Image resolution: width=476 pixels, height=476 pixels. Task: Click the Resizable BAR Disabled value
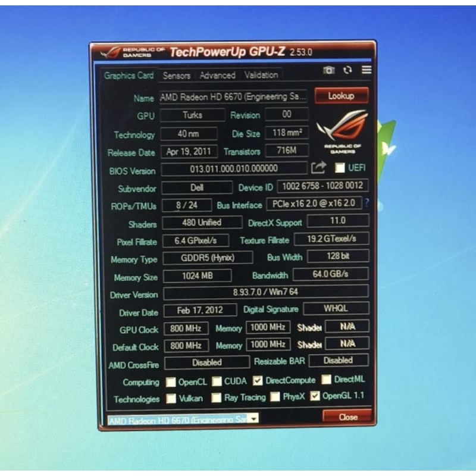pyautogui.click(x=339, y=361)
